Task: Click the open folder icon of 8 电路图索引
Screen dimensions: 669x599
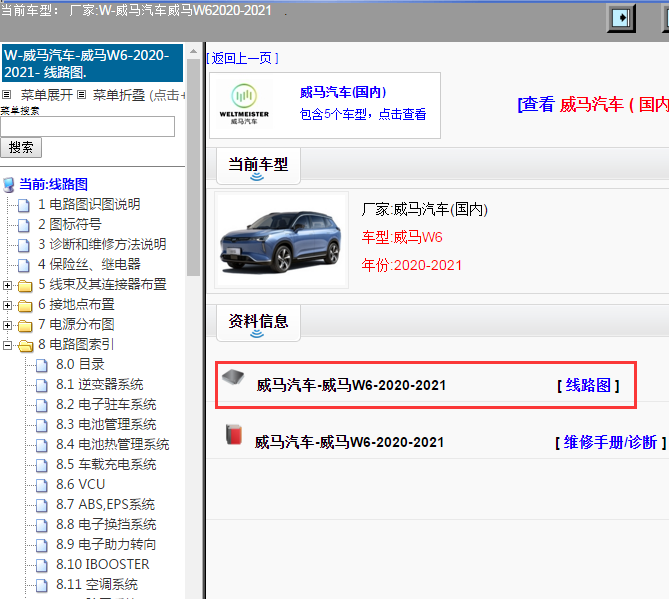Action: click(x=26, y=346)
